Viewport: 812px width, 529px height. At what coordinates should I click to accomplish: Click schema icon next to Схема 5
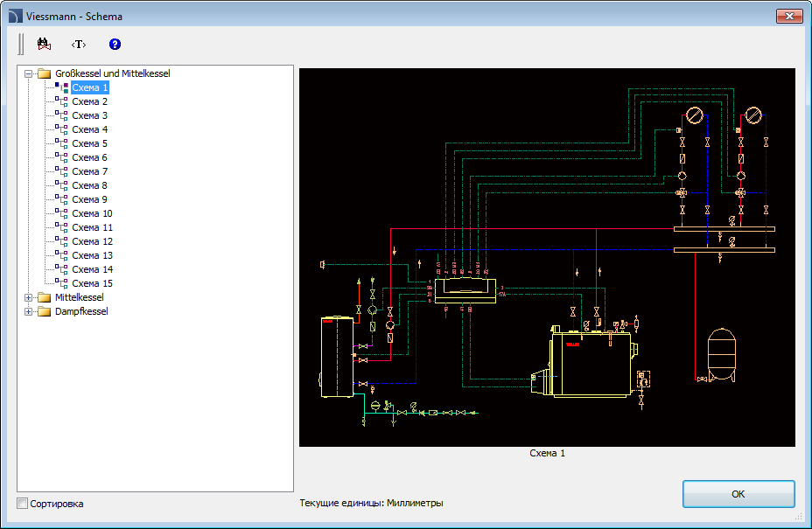tap(61, 143)
